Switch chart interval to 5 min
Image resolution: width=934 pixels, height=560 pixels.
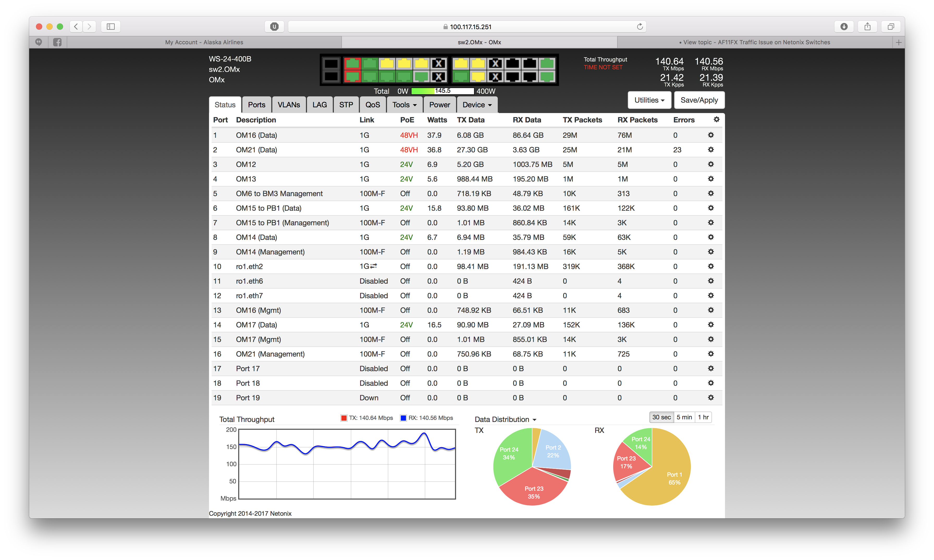[x=684, y=417]
